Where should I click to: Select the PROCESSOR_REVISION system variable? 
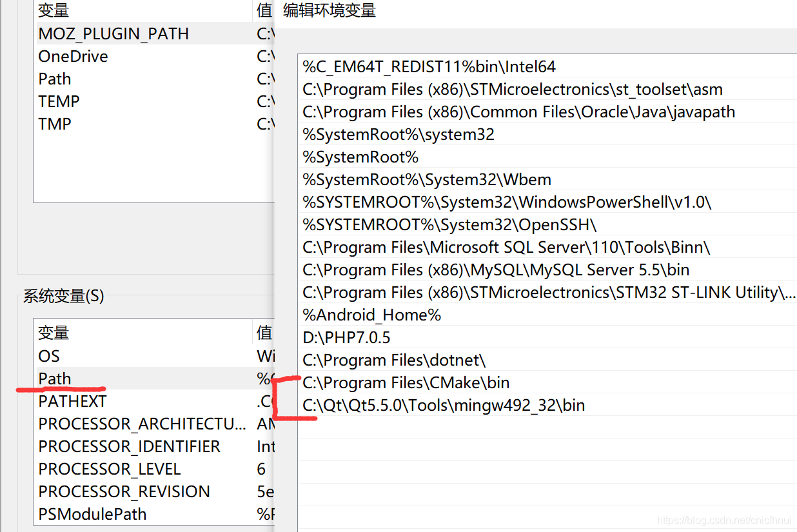tap(155, 491)
